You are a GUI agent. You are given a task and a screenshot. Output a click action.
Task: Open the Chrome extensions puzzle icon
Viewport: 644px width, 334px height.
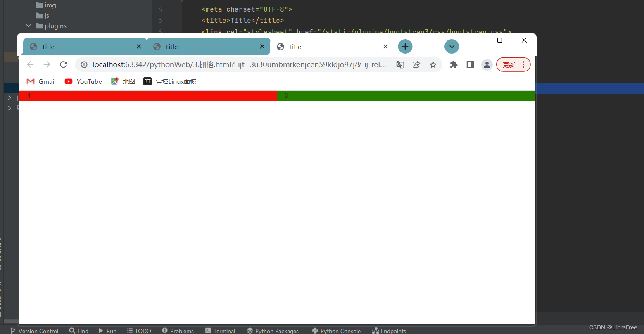click(x=454, y=64)
